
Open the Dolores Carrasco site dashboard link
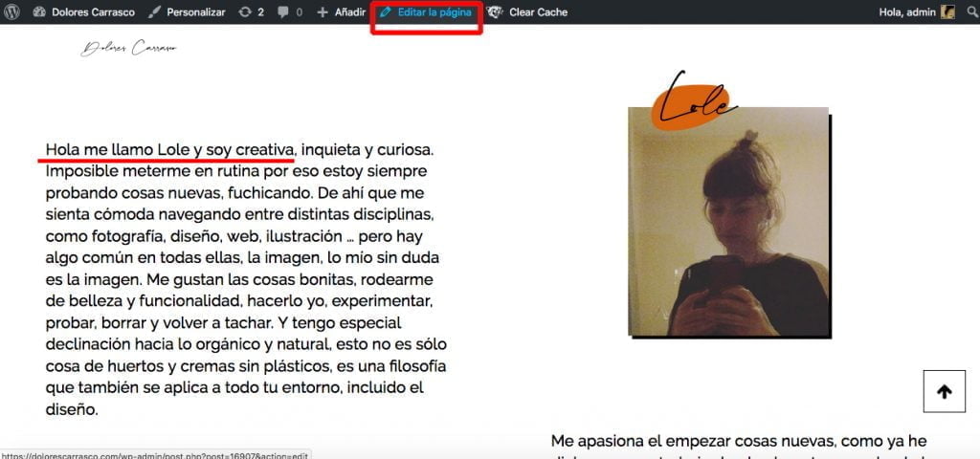click(x=84, y=11)
